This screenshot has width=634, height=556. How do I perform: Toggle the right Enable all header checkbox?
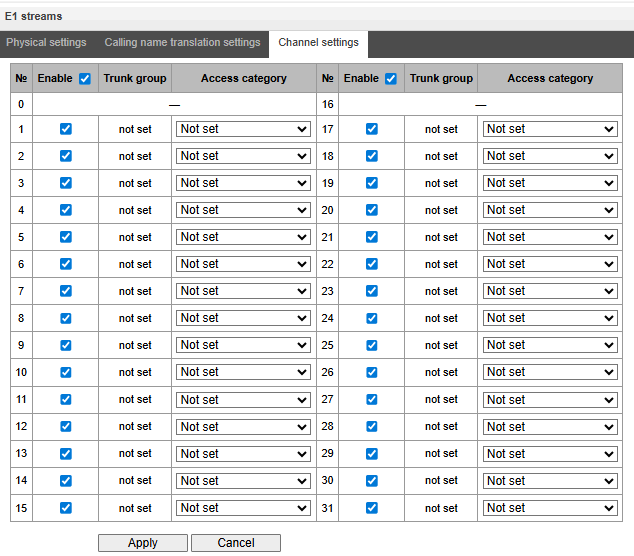point(391,79)
